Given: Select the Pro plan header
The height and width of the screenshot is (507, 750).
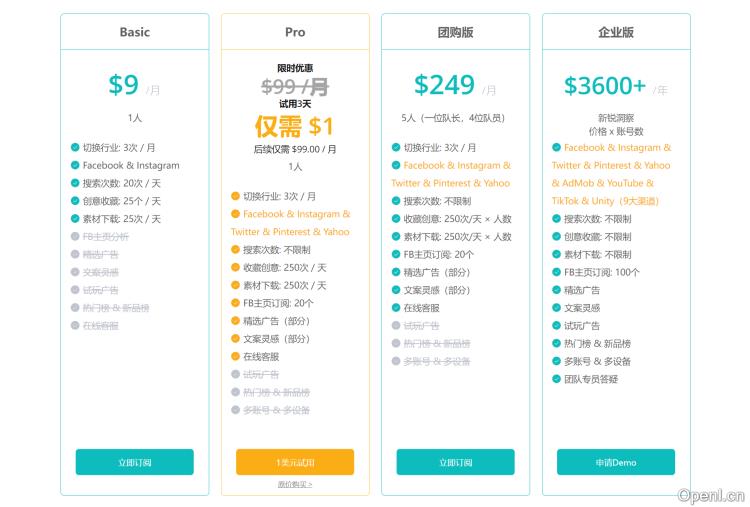Looking at the screenshot, I should click(295, 32).
